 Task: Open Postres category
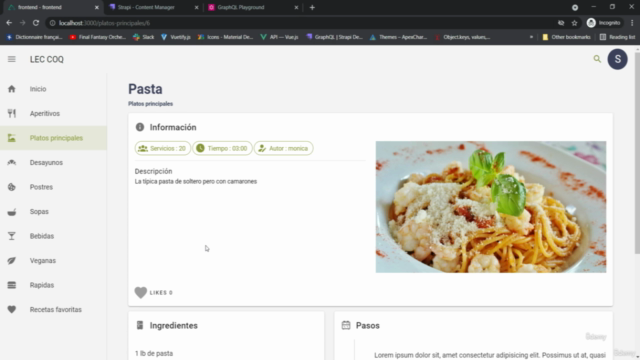(41, 187)
